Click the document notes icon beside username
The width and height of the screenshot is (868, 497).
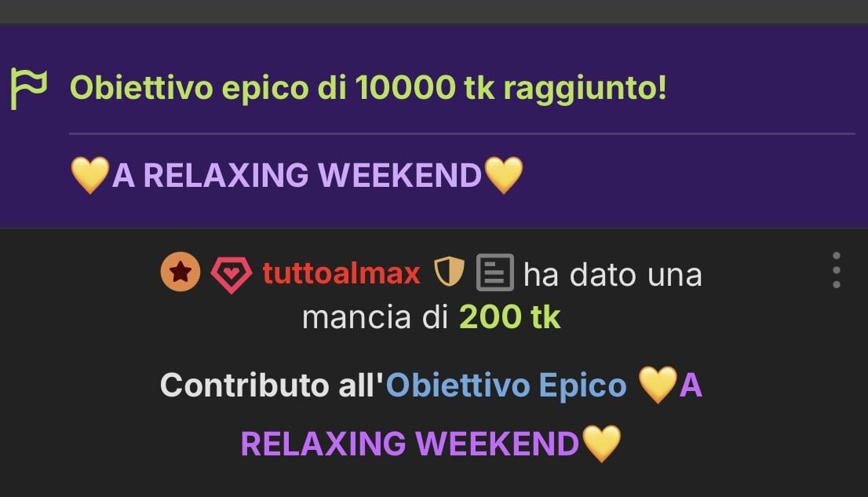(495, 272)
